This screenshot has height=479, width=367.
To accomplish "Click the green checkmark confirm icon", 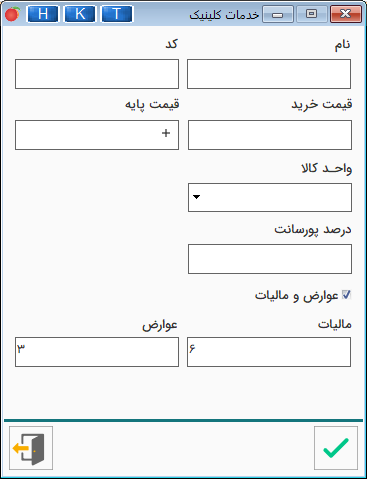I will [336, 448].
